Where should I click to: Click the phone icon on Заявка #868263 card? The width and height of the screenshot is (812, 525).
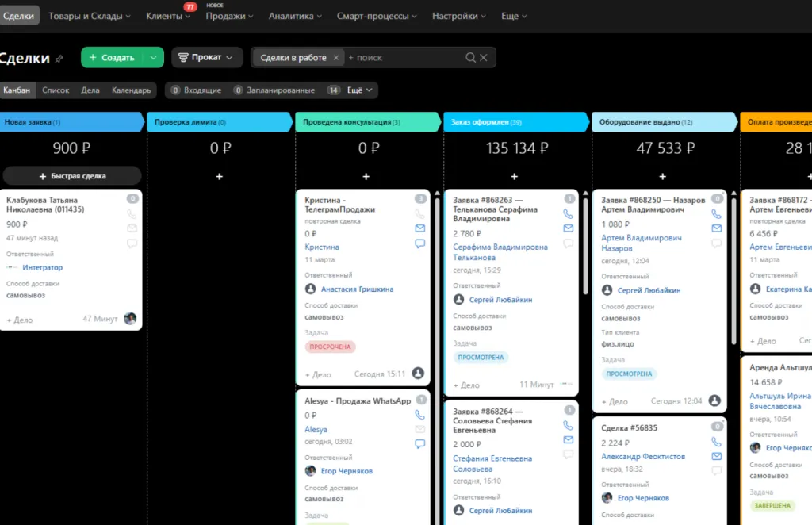point(568,214)
